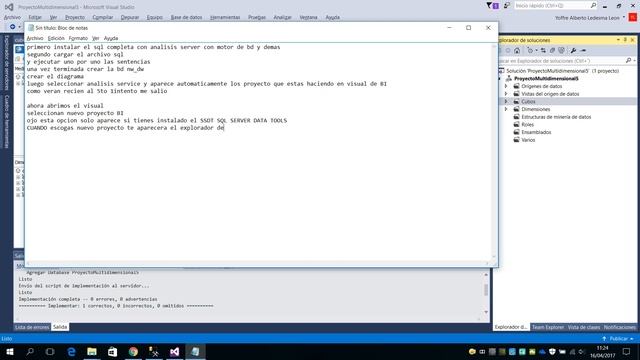Viewport: 640px width, 360px height.
Task: Switch to Visual Studio via taskbar icon
Action: [174, 351]
